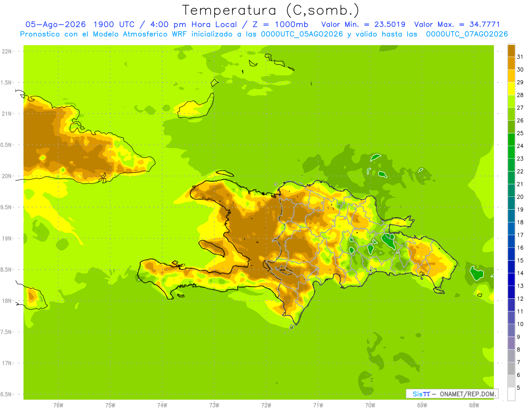Click longitude label "68W"
The image size is (532, 411).
[x=474, y=405]
